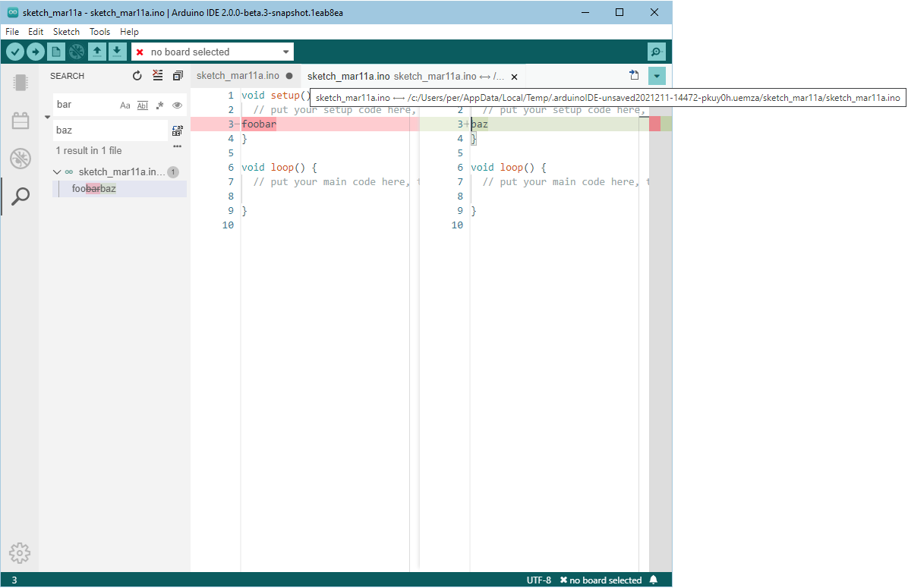Toggle Use Regular Expression option
908x588 pixels.
[x=160, y=105]
